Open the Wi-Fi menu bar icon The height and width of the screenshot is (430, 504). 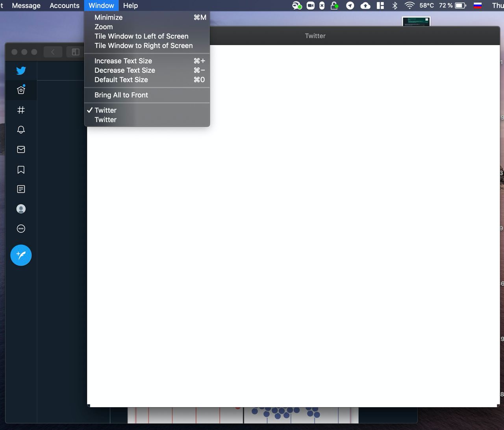click(410, 6)
